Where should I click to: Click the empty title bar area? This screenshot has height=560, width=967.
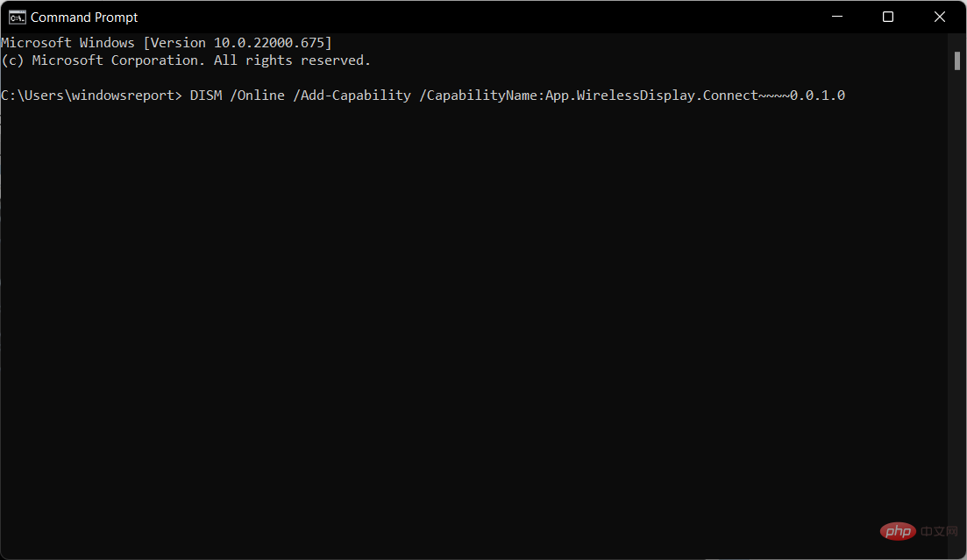(x=482, y=17)
